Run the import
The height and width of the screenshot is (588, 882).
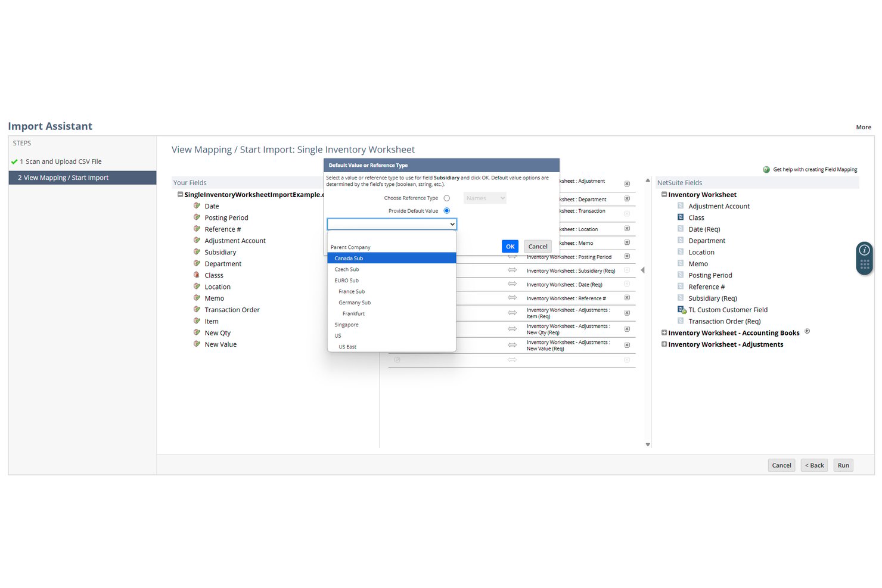(x=843, y=465)
